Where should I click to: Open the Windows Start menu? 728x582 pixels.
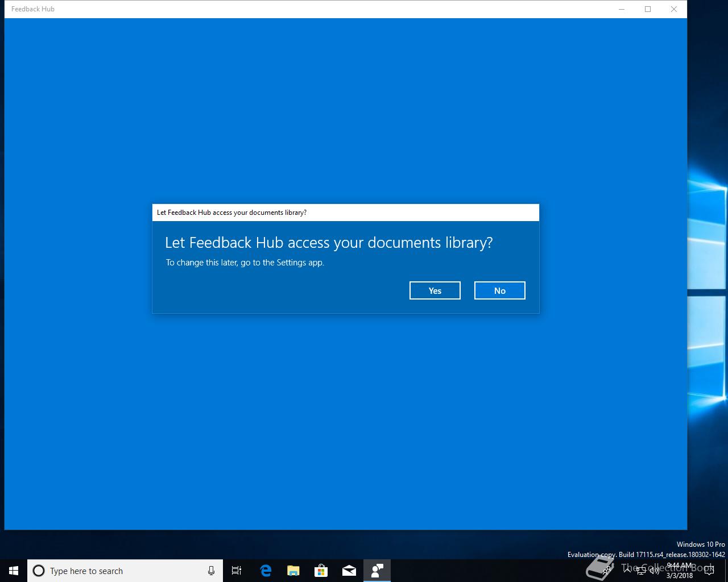point(14,571)
